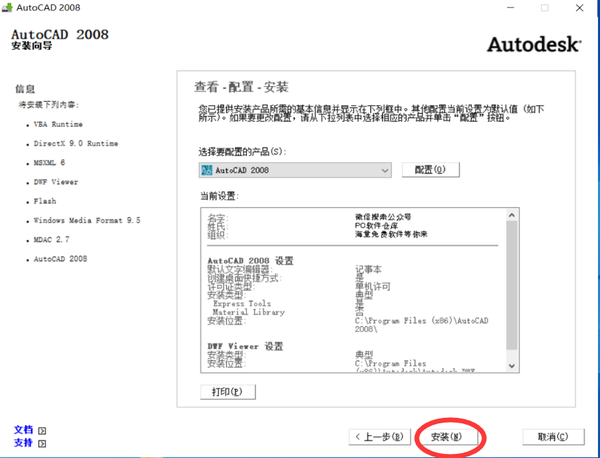Click the installer icon in title bar

tap(7, 8)
